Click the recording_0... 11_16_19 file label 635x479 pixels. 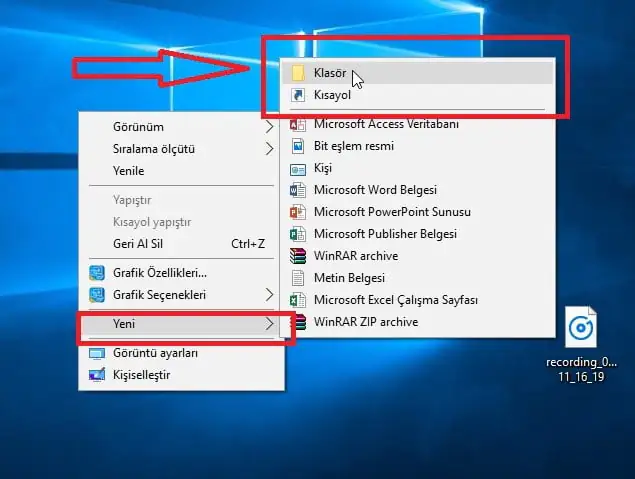coord(581,369)
